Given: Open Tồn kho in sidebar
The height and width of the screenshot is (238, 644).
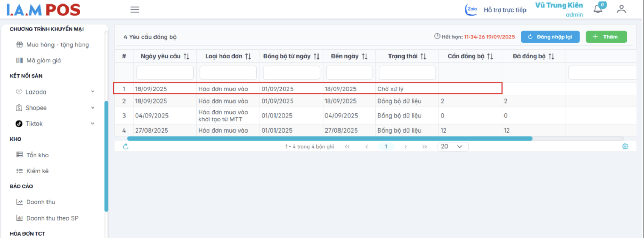Looking at the screenshot, I should [x=37, y=155].
